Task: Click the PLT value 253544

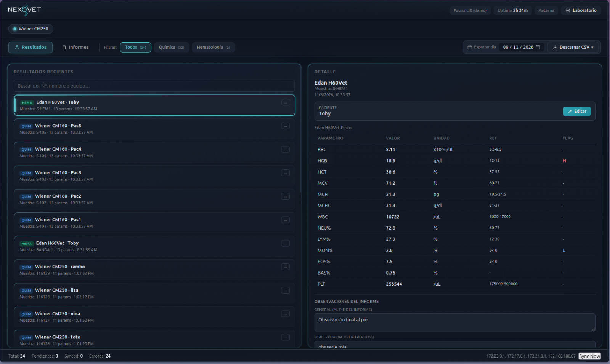Action: coord(394,284)
